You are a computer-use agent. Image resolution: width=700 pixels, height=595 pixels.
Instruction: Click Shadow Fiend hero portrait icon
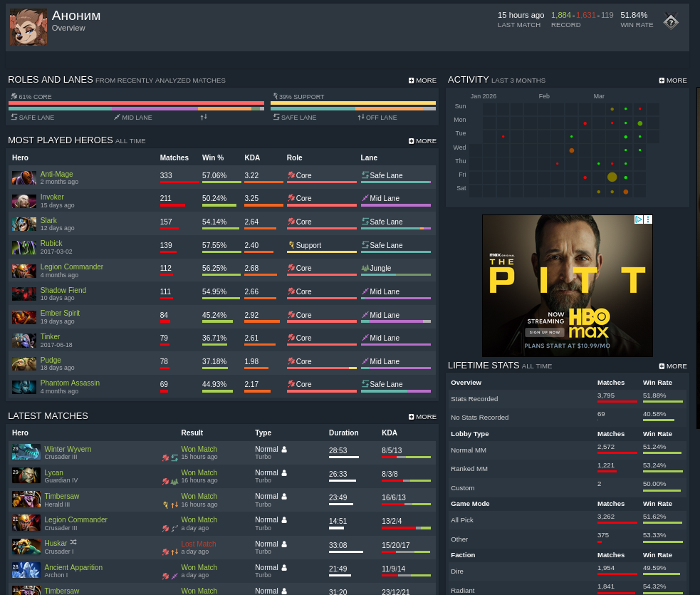(x=24, y=294)
